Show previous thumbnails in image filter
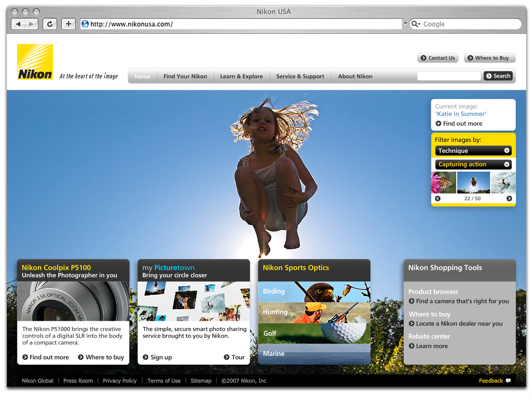Viewport: 532px width, 399px height. [438, 199]
